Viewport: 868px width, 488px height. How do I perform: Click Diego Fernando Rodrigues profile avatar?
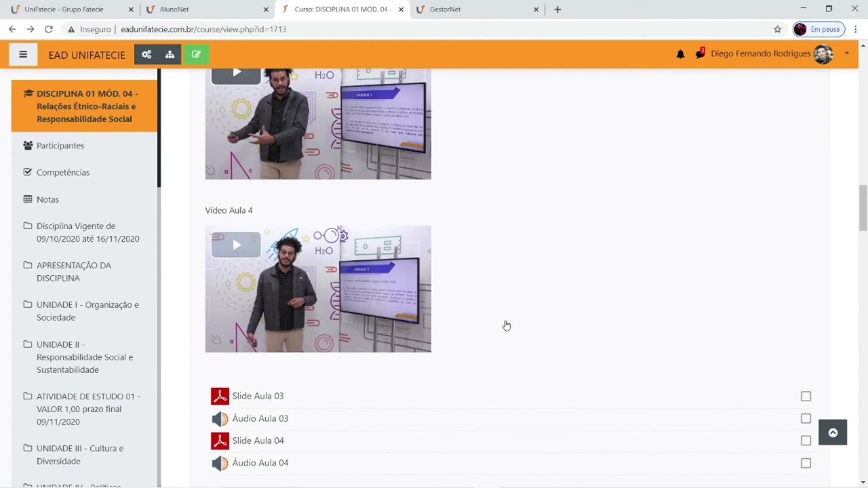(x=823, y=54)
